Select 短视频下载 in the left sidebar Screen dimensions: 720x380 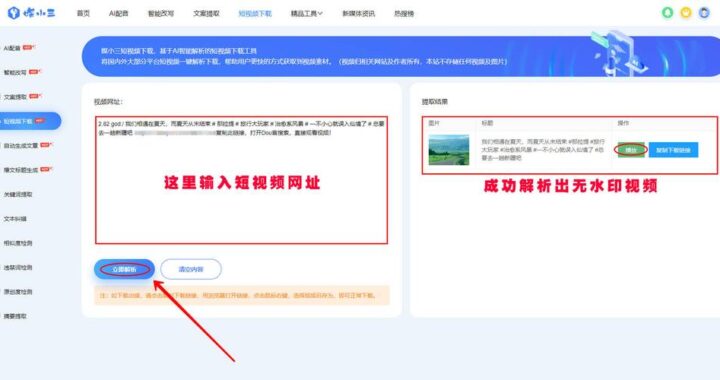30,121
